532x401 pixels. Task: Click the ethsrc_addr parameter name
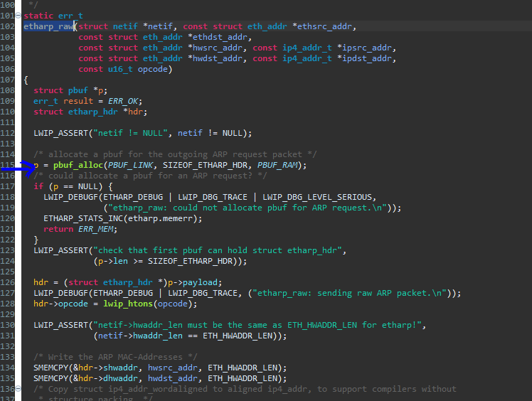point(324,26)
